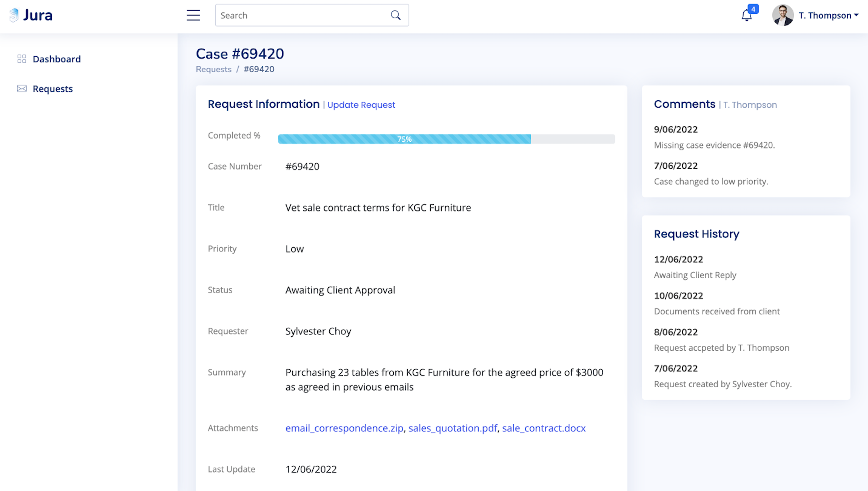Screen dimensions: 868x491
Task: Toggle the hamburger sidebar menu icon
Action: click(x=193, y=15)
